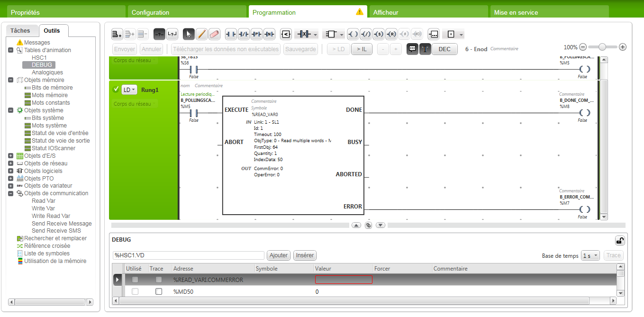
Task: Check the Utilisé box for %MD50
Action: [135, 291]
